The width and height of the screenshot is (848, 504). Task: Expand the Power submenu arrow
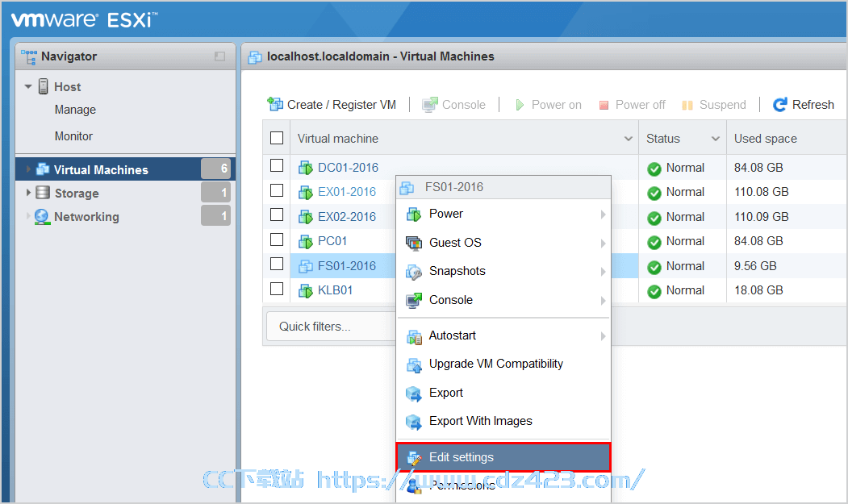pos(603,215)
